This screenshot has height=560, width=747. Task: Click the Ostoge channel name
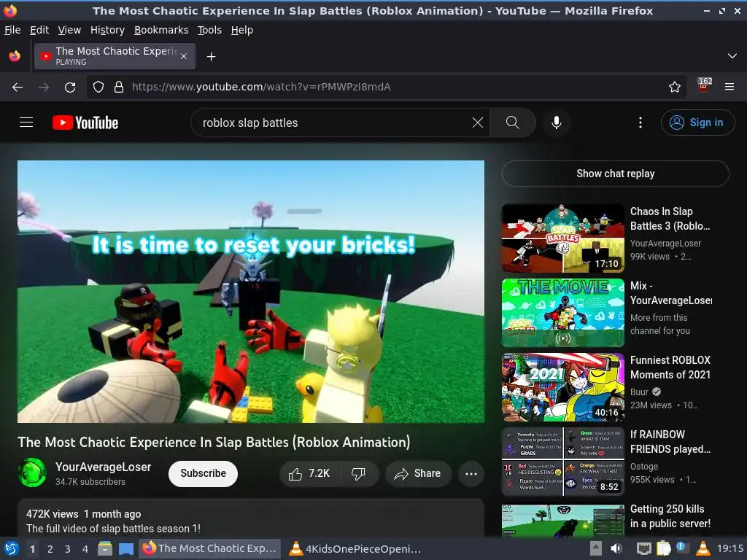[x=643, y=467]
